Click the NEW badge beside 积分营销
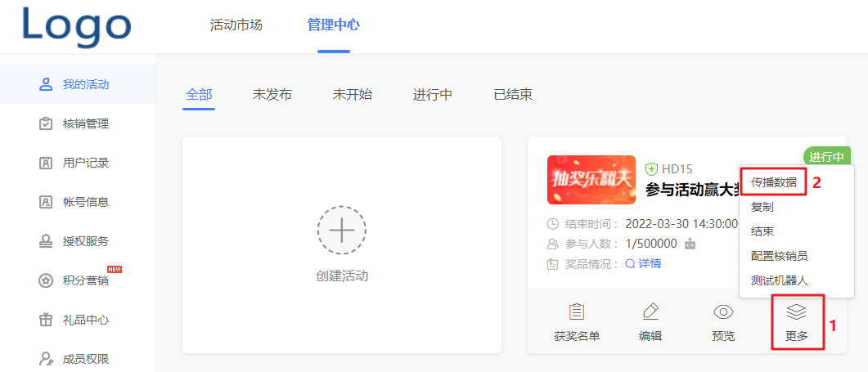 (115, 269)
